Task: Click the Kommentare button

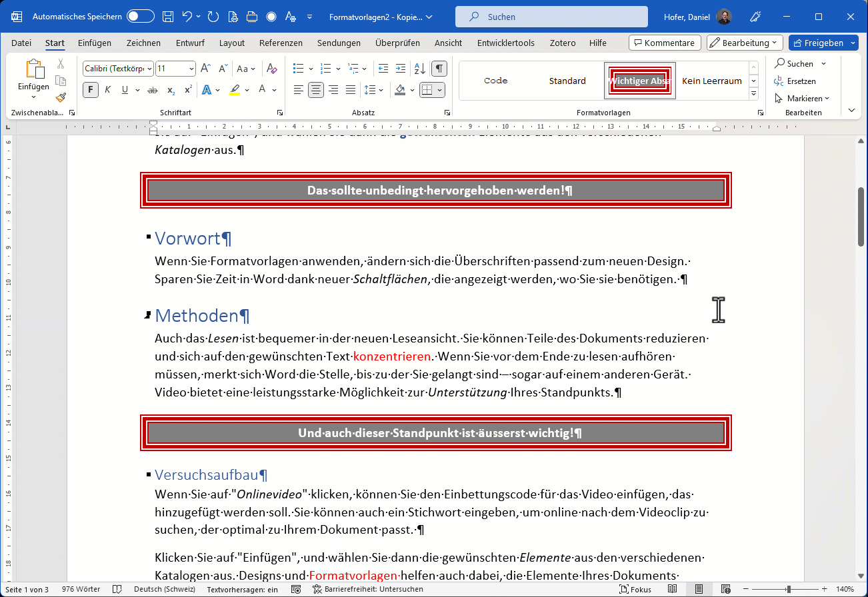Action: point(664,43)
